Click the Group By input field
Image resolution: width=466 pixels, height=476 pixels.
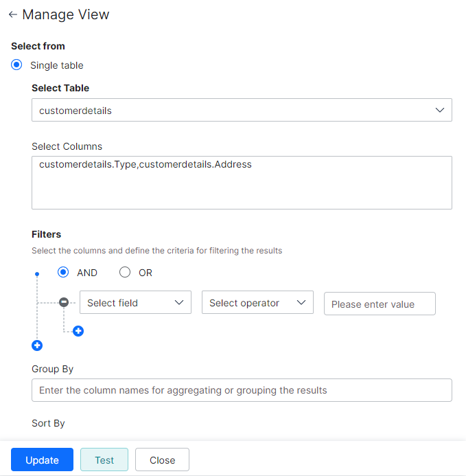point(242,390)
